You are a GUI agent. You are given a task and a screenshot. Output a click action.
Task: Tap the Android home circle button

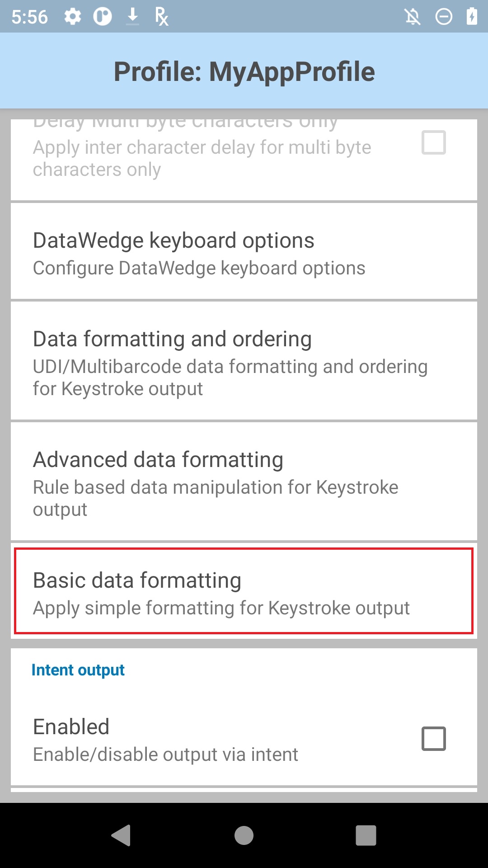tap(244, 835)
